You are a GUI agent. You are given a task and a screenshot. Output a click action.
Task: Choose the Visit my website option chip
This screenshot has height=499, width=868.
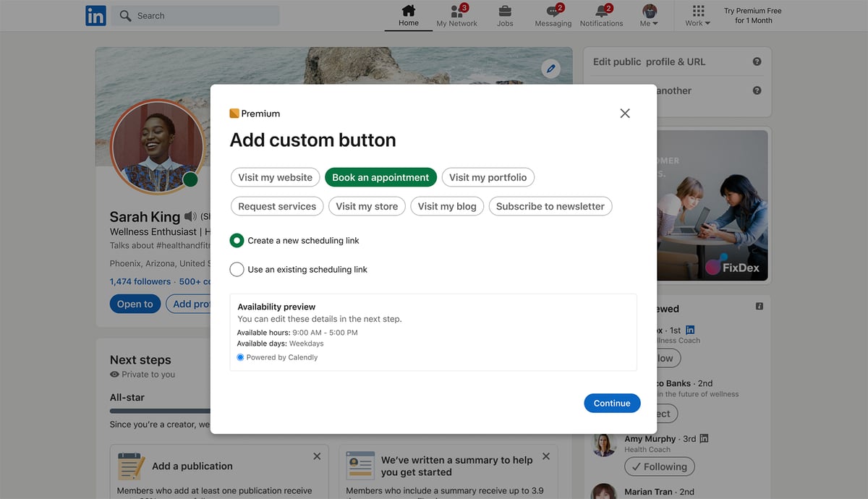276,177
